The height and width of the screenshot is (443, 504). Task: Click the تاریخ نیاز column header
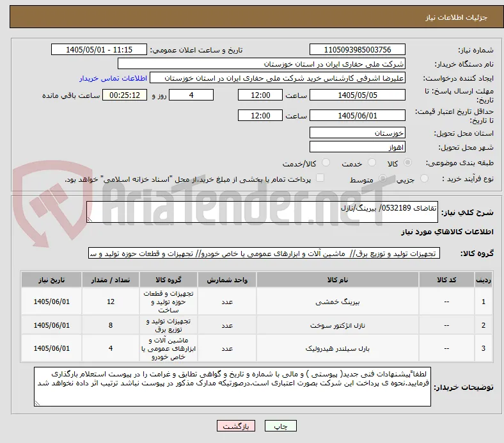(x=51, y=280)
